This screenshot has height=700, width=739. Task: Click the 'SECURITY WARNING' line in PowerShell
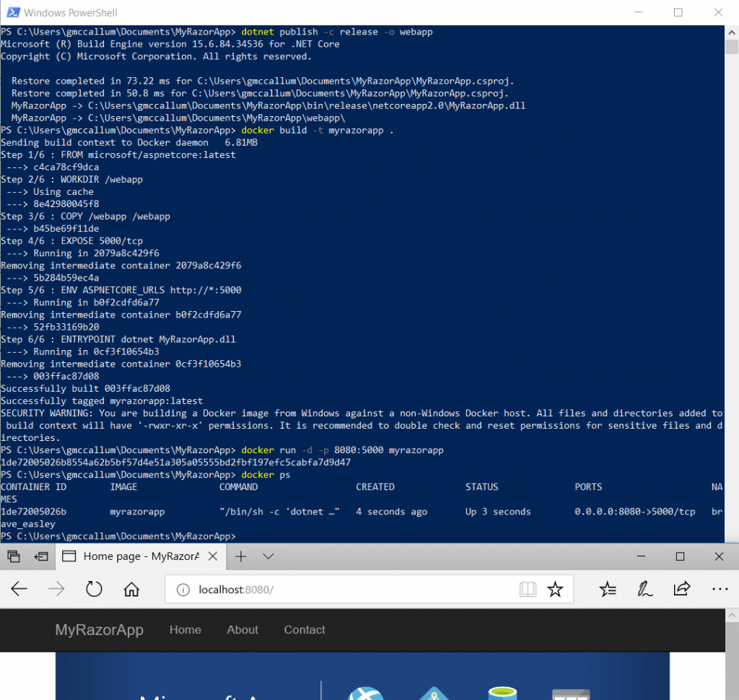click(362, 414)
